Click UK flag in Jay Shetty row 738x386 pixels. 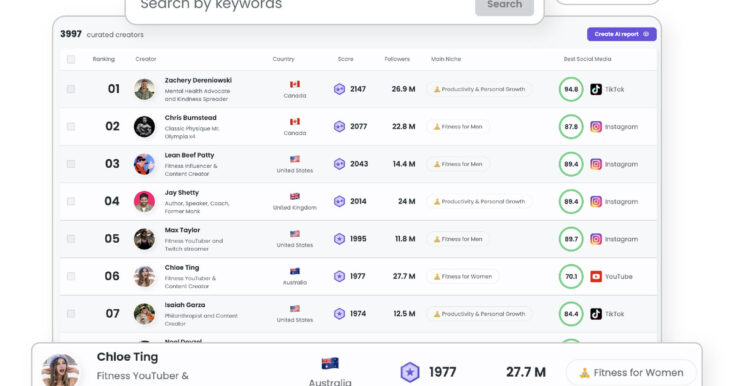(295, 196)
